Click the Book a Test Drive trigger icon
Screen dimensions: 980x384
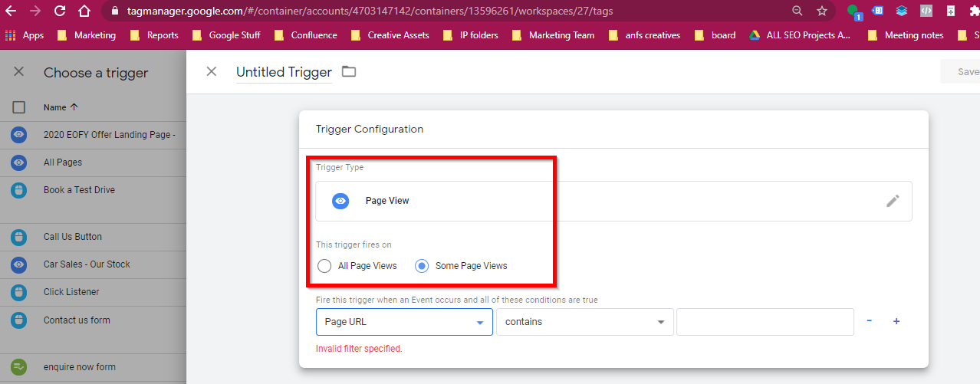click(x=19, y=190)
